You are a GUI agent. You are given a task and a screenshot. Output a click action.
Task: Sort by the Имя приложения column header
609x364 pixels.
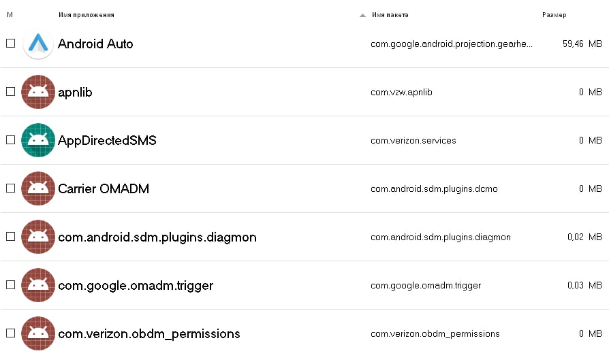point(87,15)
